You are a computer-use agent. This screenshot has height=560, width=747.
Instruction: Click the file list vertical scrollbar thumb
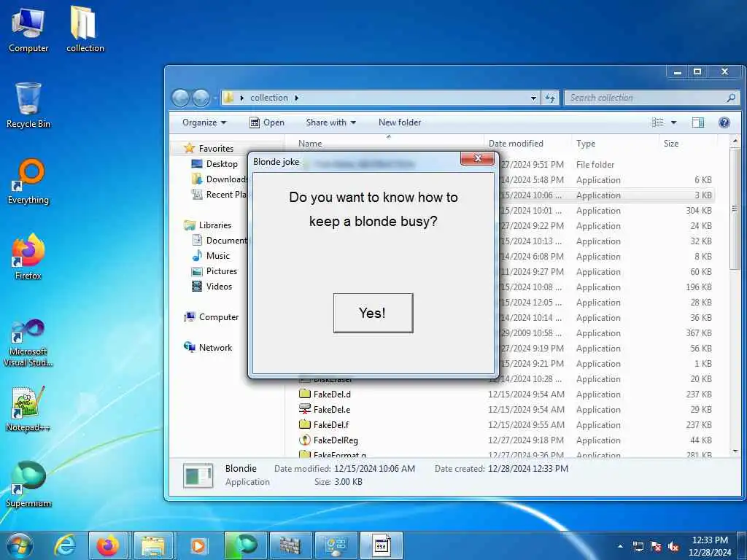coord(735,209)
